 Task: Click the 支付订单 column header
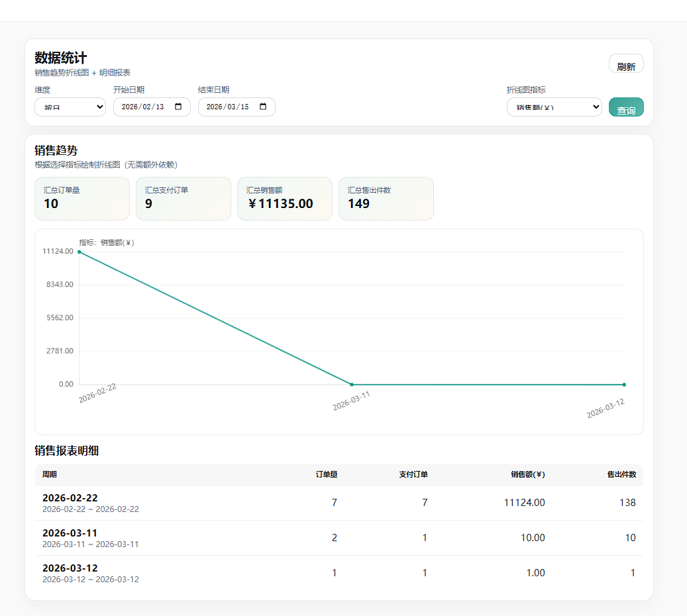(413, 474)
